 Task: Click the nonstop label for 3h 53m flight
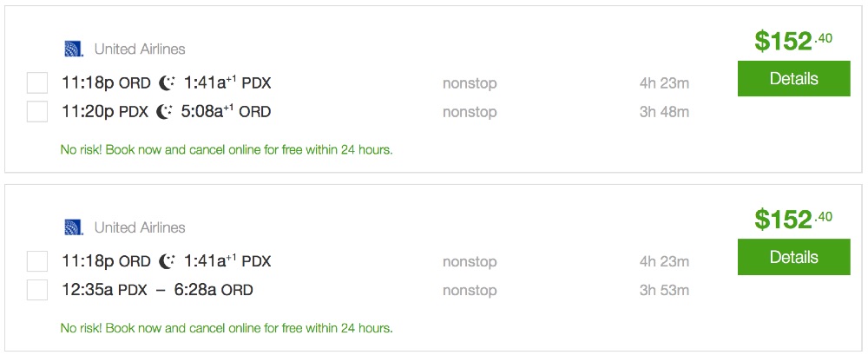point(470,290)
